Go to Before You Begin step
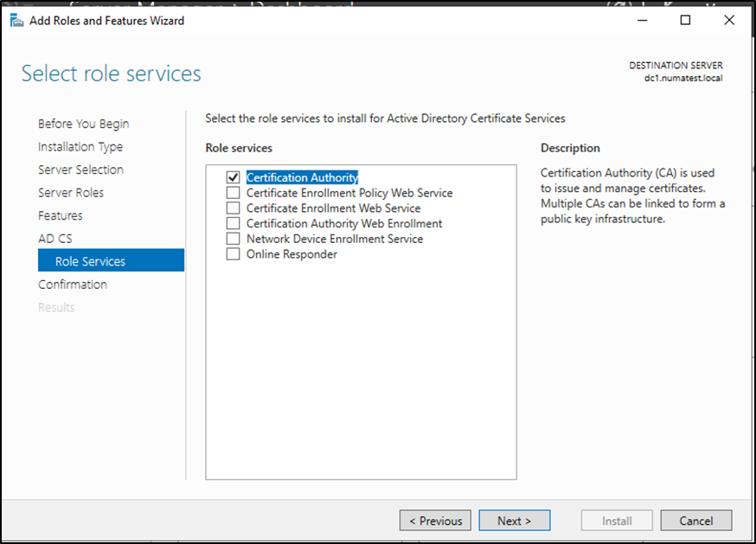Screen dimensions: 756x544 83,124
